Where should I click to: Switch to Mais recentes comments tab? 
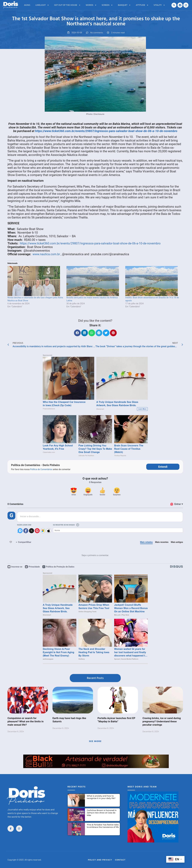[162, 542]
